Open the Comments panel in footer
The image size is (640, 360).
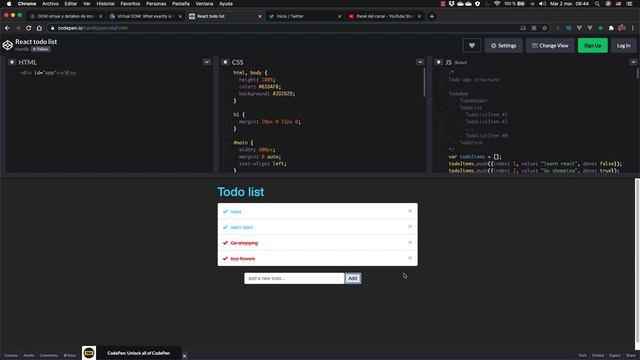[49, 356]
